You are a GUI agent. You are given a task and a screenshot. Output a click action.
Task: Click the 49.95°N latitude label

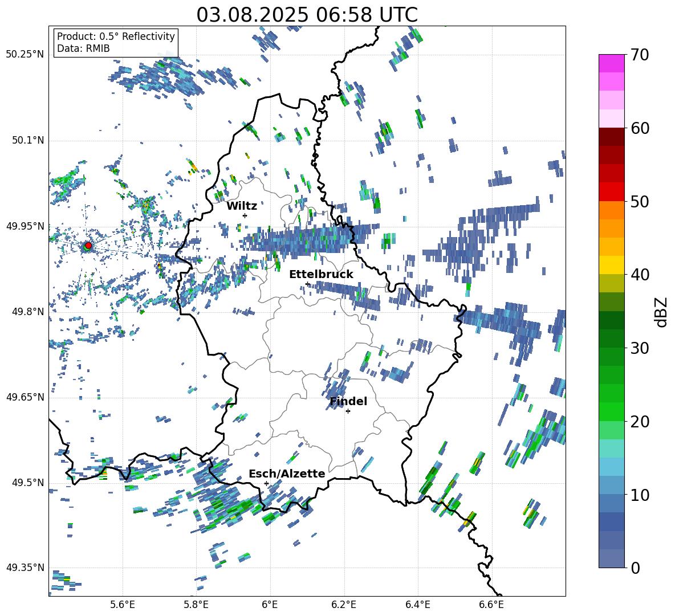25,226
